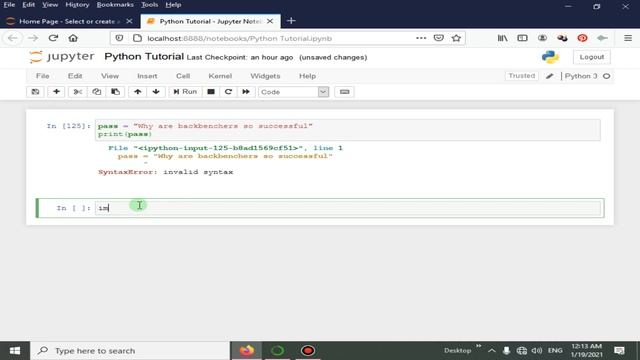Open Firefox History menu

pos(77,5)
